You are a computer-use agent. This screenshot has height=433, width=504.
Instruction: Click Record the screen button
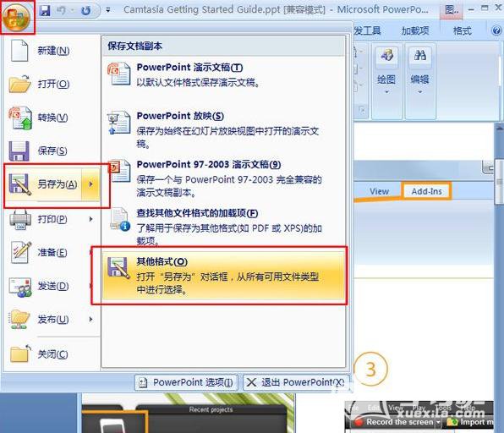click(394, 422)
